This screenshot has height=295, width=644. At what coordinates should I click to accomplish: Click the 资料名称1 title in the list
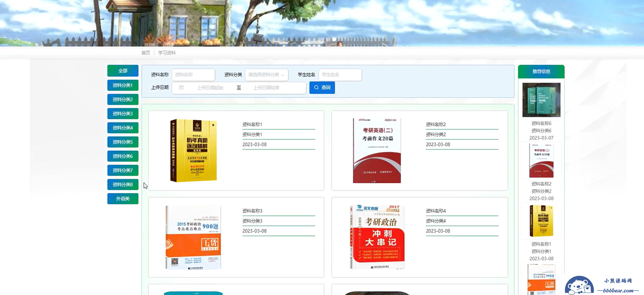[252, 124]
